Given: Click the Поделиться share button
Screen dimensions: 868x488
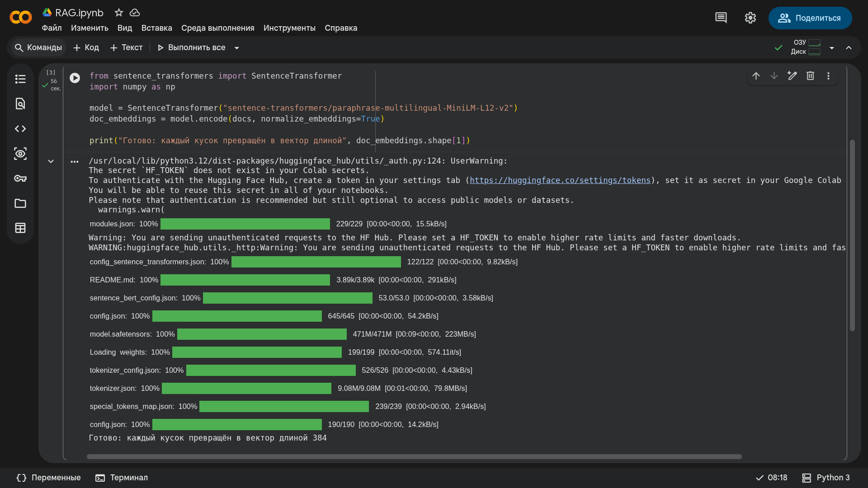Looking at the screenshot, I should click(810, 18).
